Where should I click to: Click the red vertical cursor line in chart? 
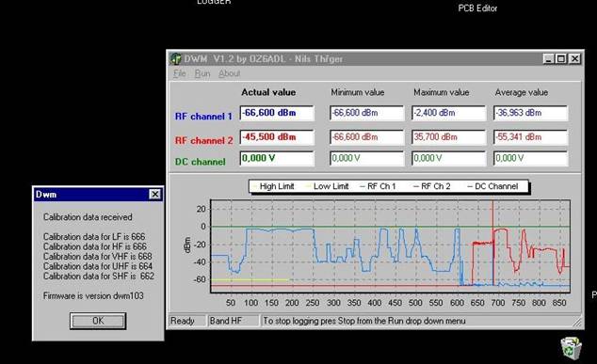[x=492, y=244]
